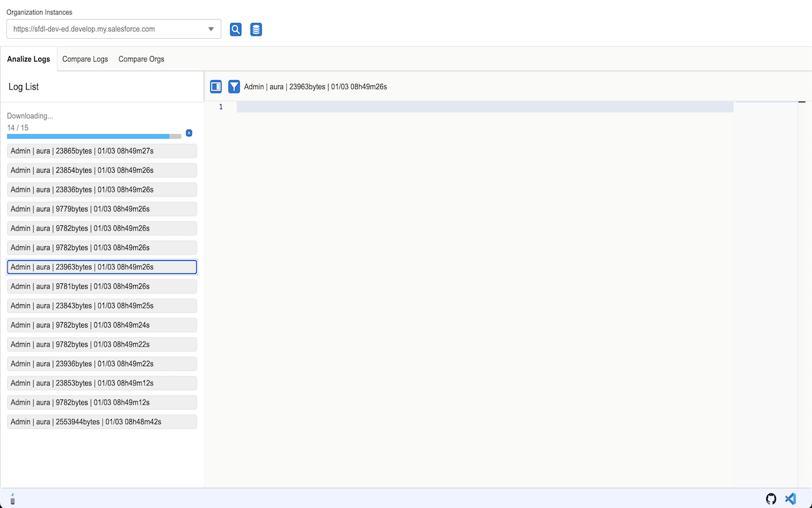
Task: Click the "Organization Instances" label
Action: point(39,12)
